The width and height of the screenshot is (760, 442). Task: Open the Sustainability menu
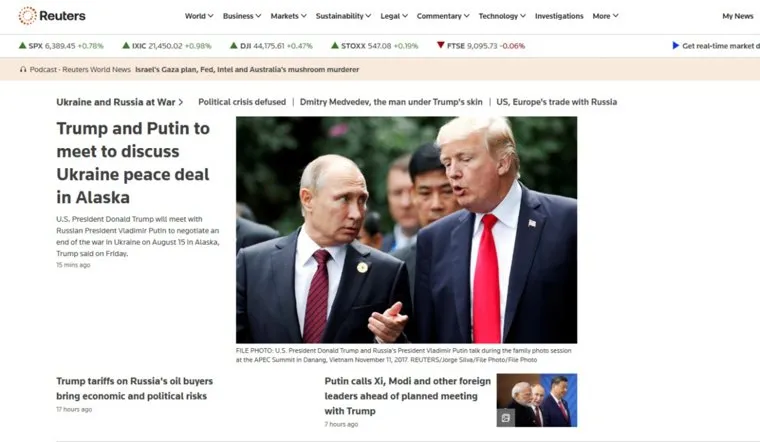tap(343, 16)
